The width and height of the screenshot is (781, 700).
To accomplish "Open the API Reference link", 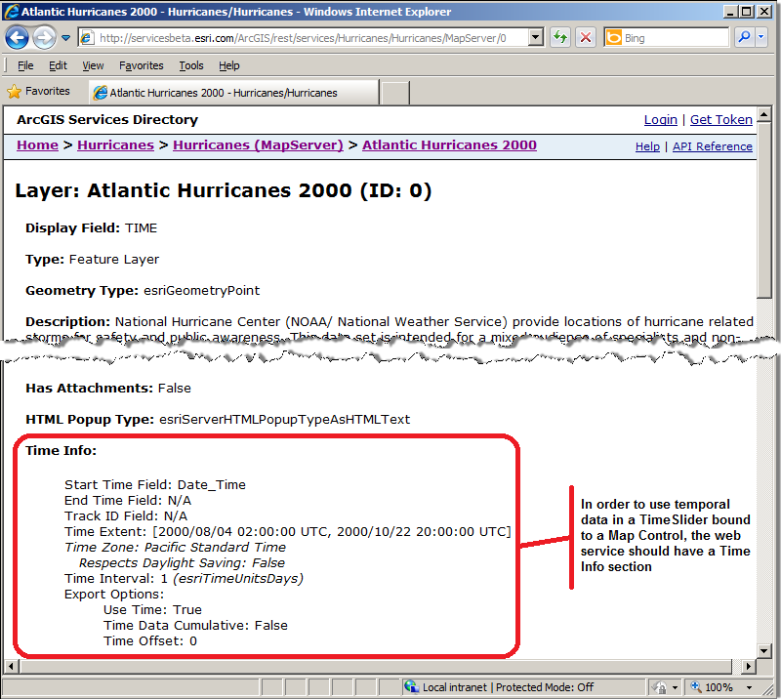I will 713,145.
